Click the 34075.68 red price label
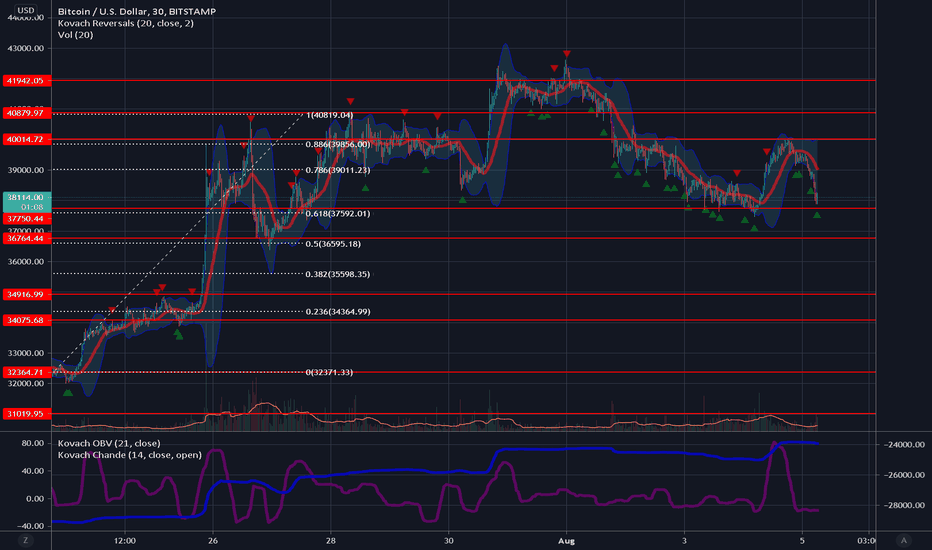The width and height of the screenshot is (932, 550). click(27, 320)
